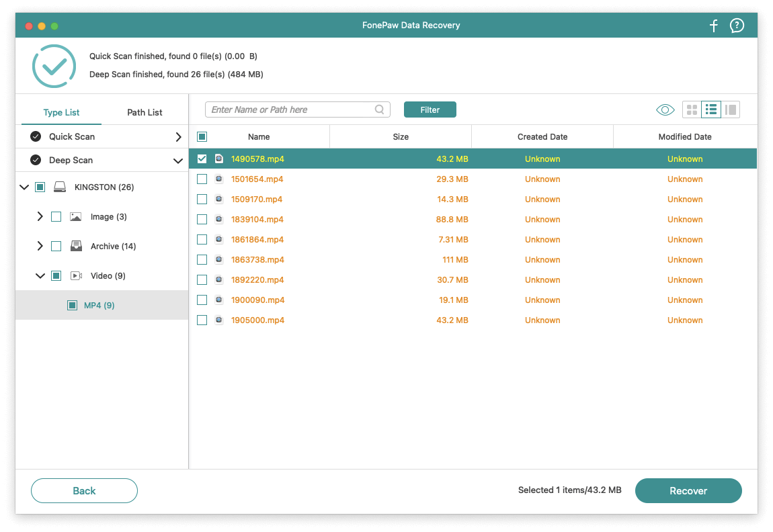Viewport: 773px width, 532px height.
Task: Click the Quick Scan checkmark icon
Action: coord(36,136)
